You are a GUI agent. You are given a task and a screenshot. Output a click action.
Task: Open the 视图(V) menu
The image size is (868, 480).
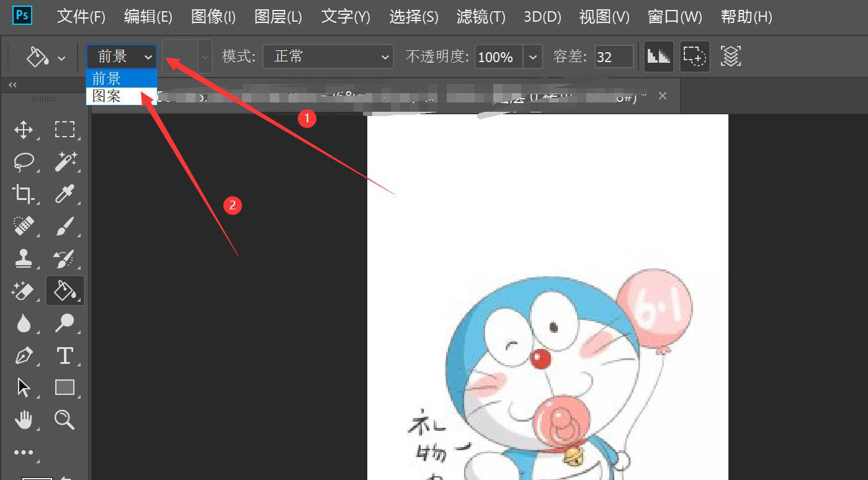click(x=604, y=16)
